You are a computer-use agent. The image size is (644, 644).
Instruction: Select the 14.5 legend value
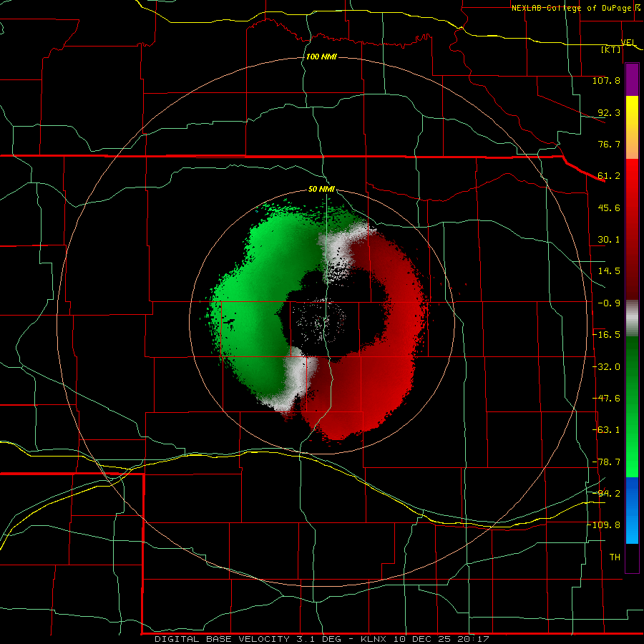tap(609, 271)
